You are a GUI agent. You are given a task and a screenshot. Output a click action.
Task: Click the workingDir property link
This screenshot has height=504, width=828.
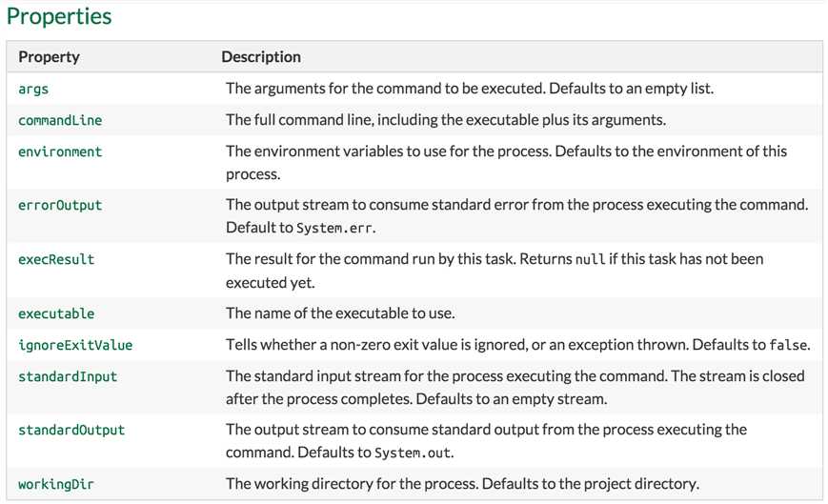pyautogui.click(x=56, y=484)
